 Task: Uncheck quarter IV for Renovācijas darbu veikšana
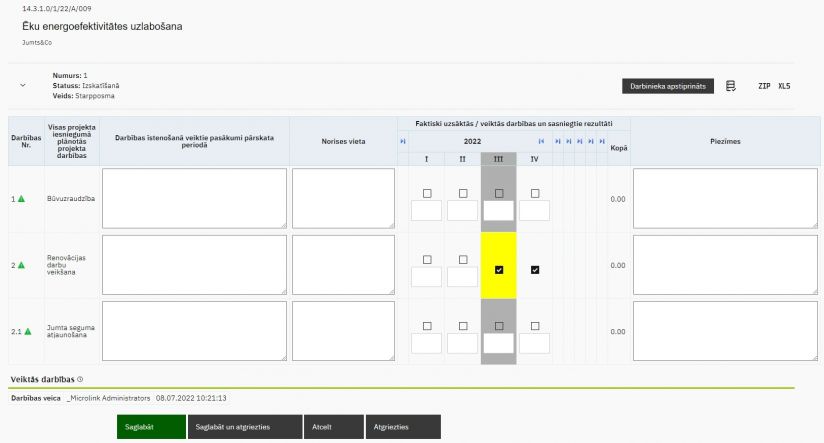coord(535,270)
